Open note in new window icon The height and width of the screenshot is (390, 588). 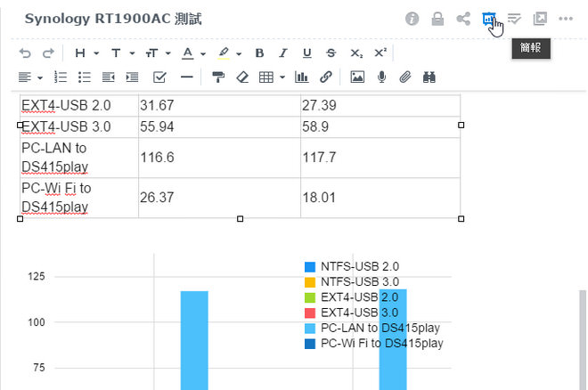pyautogui.click(x=540, y=19)
